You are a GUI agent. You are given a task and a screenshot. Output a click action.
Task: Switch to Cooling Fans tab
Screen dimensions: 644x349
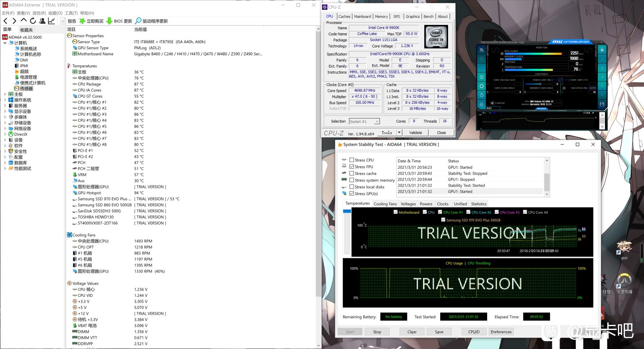point(385,204)
